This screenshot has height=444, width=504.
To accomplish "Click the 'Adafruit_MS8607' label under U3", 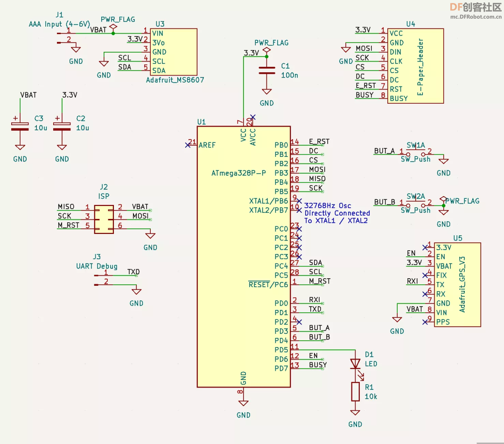I will (x=175, y=80).
